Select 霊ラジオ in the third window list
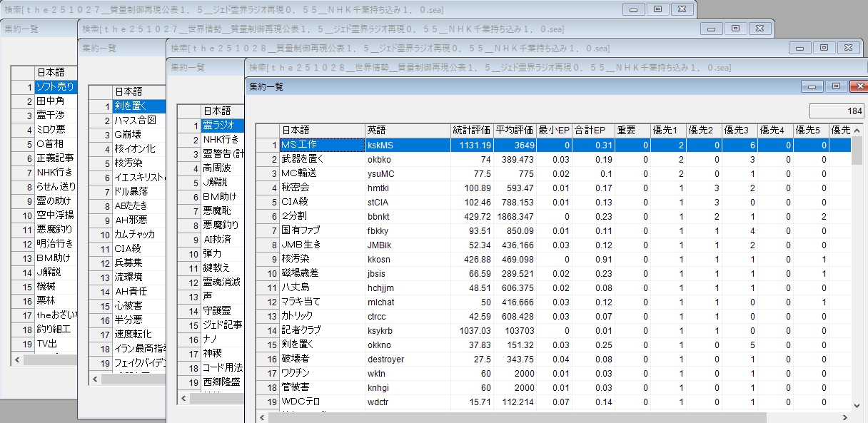The width and height of the screenshot is (868, 423). [x=221, y=126]
